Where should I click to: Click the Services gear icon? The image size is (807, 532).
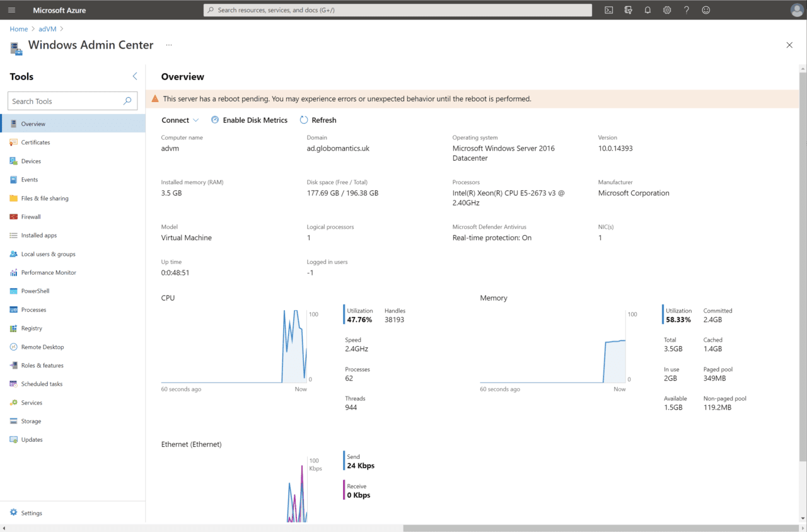[14, 403]
